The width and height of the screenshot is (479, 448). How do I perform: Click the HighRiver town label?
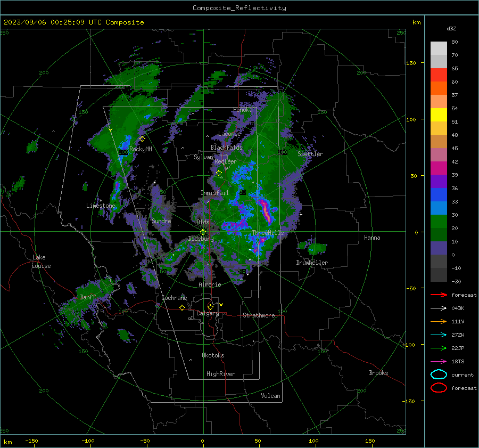point(221,374)
